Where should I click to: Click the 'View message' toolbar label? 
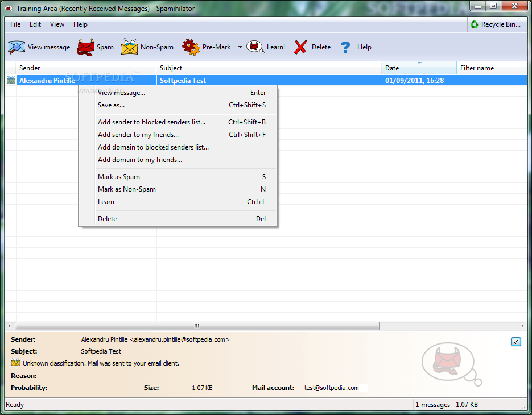coord(49,47)
